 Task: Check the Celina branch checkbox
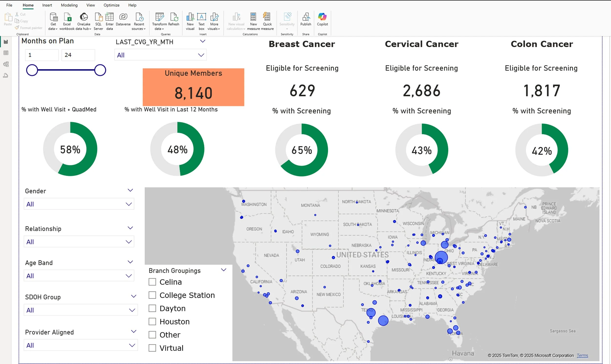152,282
